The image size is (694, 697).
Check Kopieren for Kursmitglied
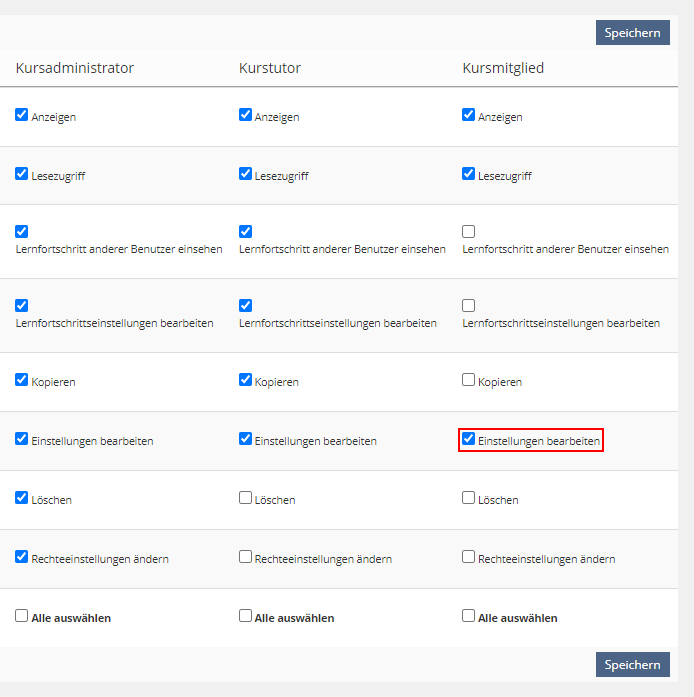coord(468,380)
